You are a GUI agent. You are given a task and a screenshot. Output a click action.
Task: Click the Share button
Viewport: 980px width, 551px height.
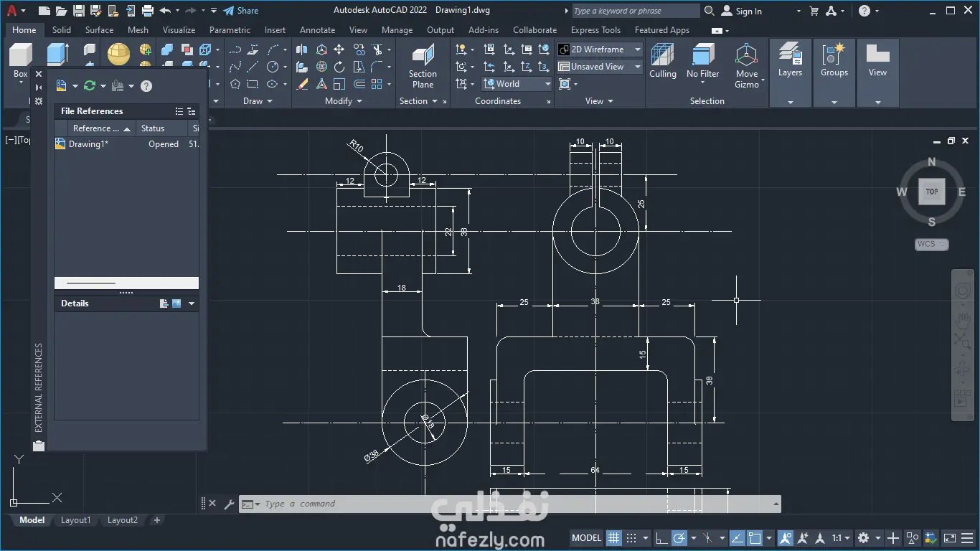[x=240, y=11]
